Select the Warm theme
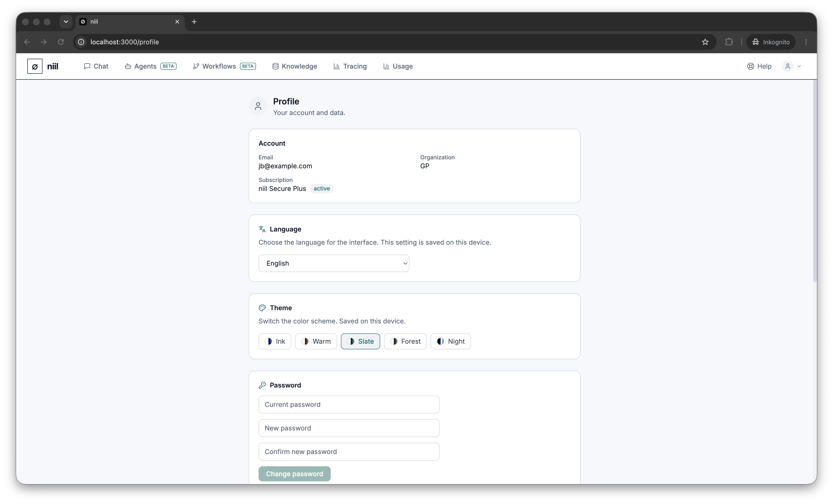833x504 pixels. point(316,341)
